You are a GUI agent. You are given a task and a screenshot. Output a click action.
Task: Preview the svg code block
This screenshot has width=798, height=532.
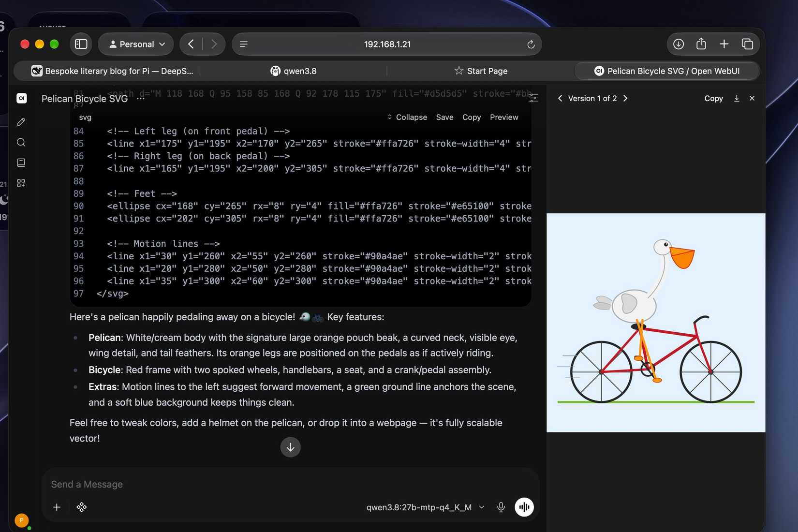pos(504,117)
